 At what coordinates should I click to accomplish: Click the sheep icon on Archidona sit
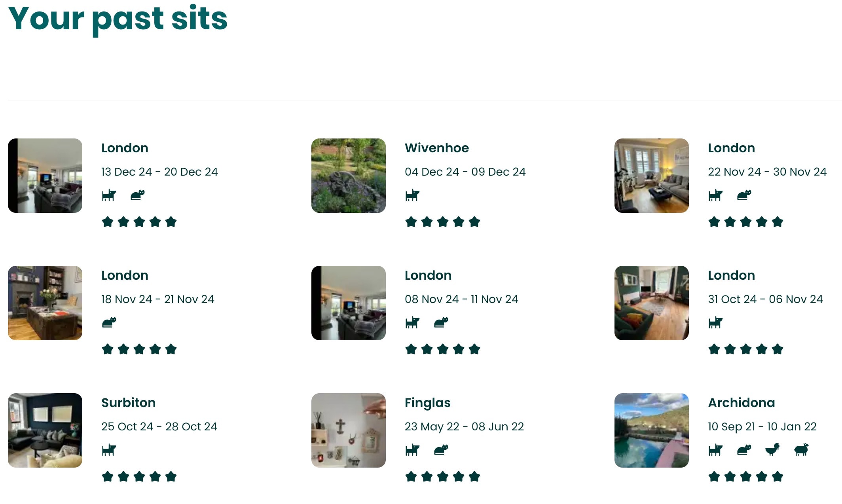(801, 450)
